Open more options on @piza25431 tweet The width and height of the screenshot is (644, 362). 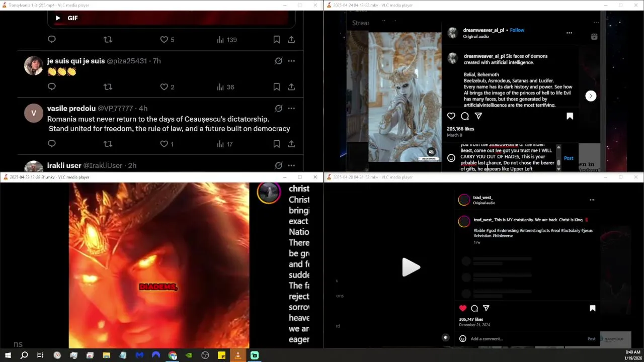point(291,61)
